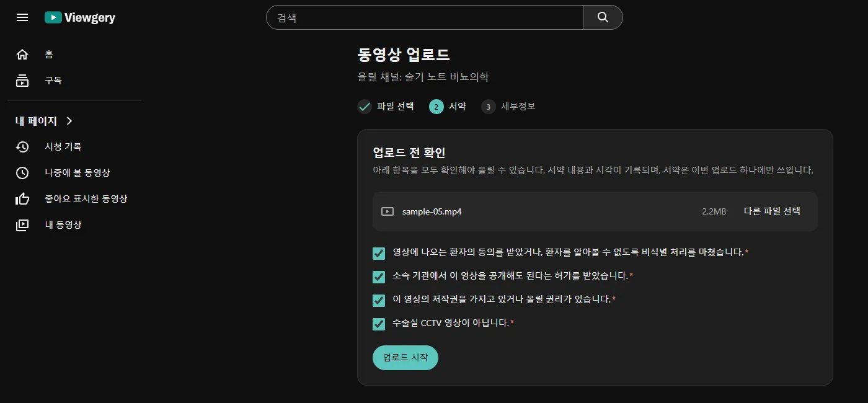
Task: Click the thumbs-up liked videos icon
Action: [22, 199]
